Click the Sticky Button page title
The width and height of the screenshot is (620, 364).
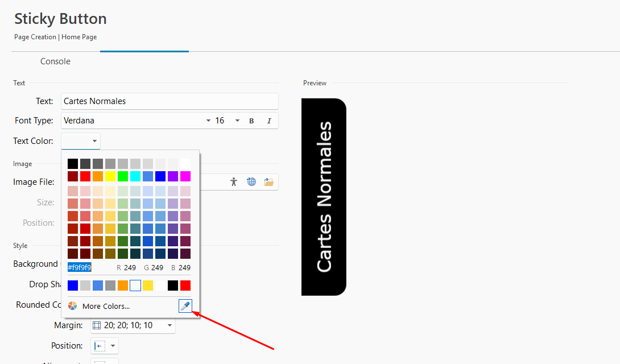(60, 19)
